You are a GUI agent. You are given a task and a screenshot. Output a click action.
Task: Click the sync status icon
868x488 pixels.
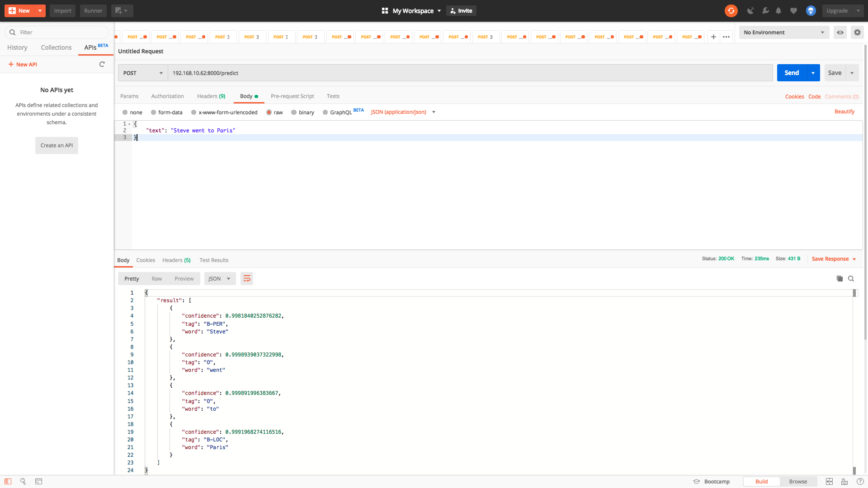[731, 11]
